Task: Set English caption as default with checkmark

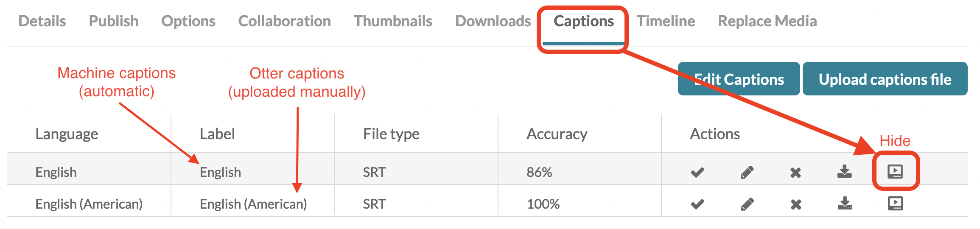Action: (x=697, y=172)
